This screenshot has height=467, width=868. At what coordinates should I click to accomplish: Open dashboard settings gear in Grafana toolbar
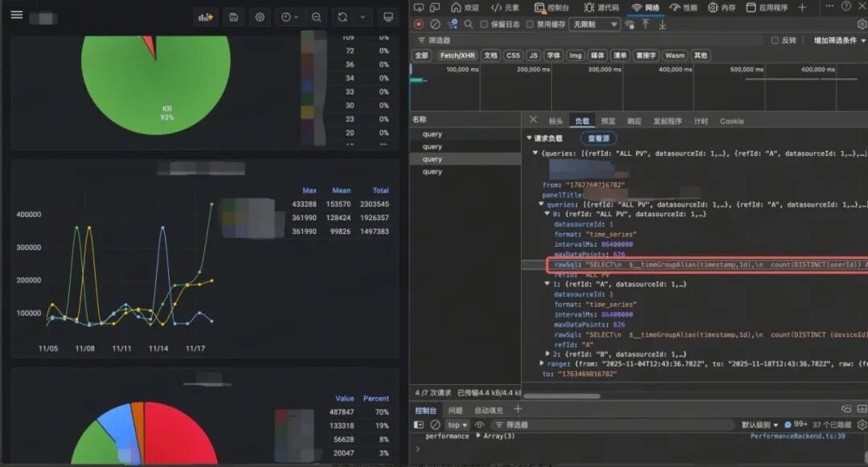point(260,17)
